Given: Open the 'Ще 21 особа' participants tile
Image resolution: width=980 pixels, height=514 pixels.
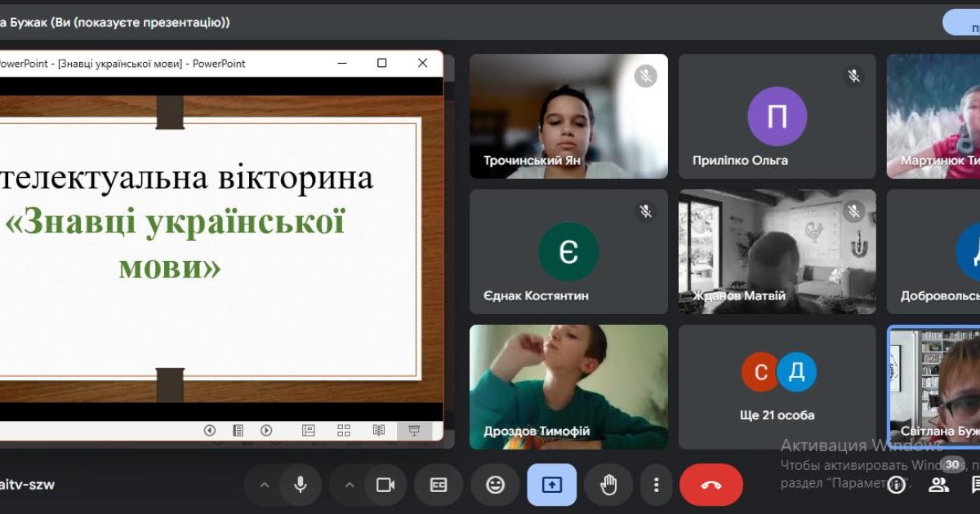Looking at the screenshot, I should coord(777,387).
